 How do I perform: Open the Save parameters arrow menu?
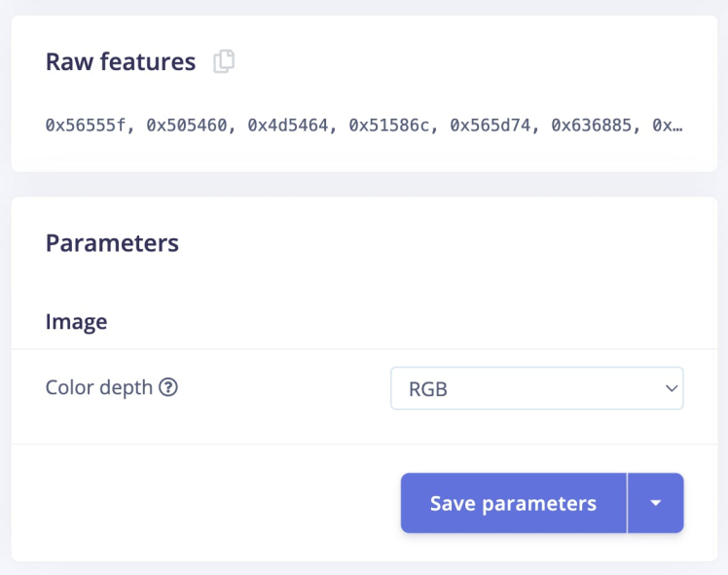point(656,503)
